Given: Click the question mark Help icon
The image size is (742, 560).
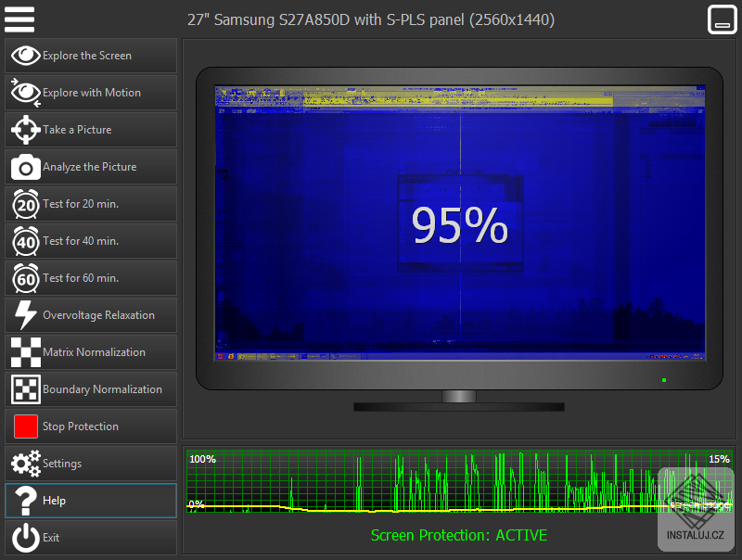Looking at the screenshot, I should coord(26,501).
